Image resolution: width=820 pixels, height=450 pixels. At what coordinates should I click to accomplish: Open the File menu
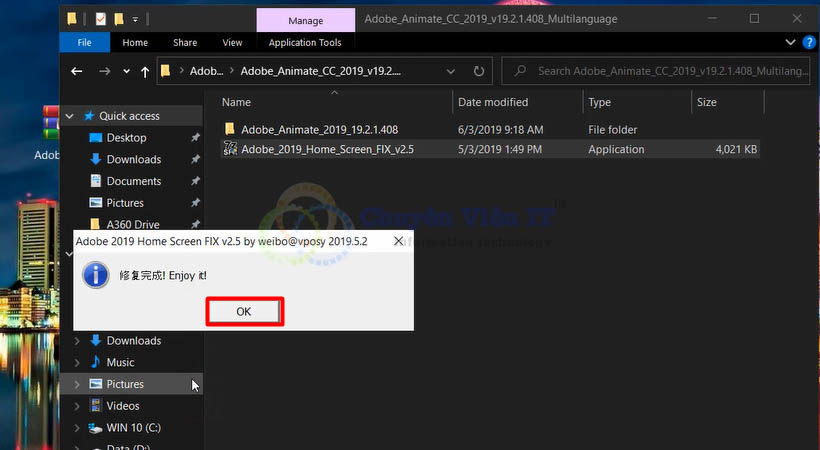[84, 43]
